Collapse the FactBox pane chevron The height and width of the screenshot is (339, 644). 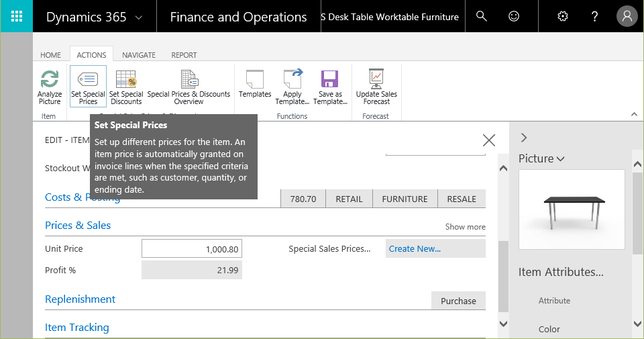click(524, 138)
